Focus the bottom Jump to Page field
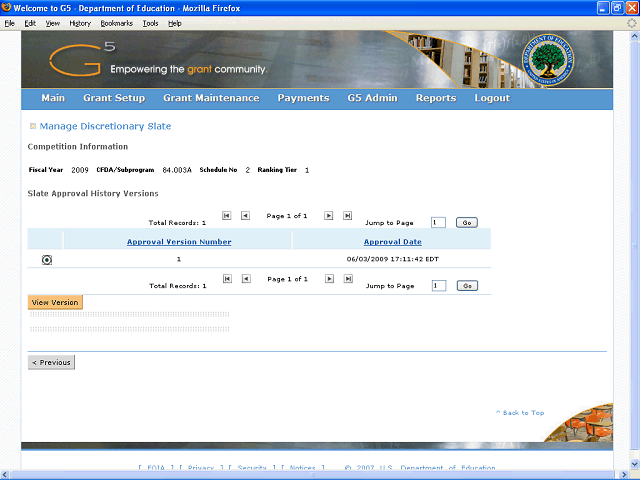Viewport: 640px width, 480px height. [x=439, y=286]
